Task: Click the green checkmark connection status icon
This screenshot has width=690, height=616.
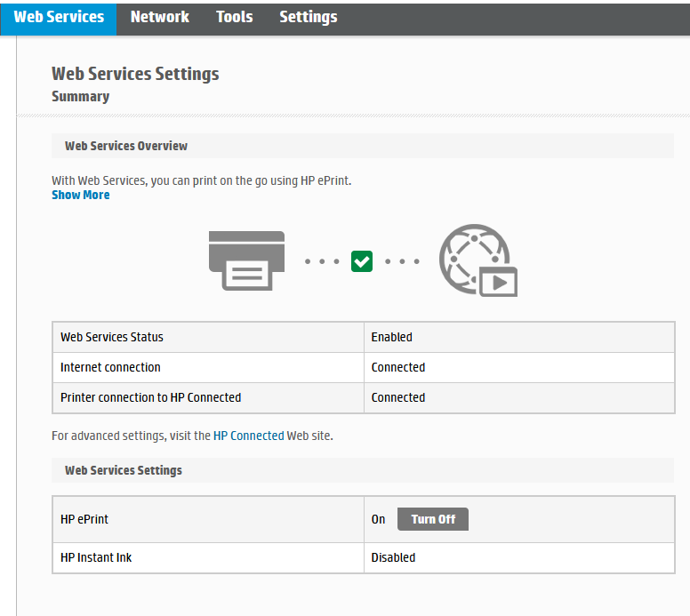Action: tap(362, 261)
